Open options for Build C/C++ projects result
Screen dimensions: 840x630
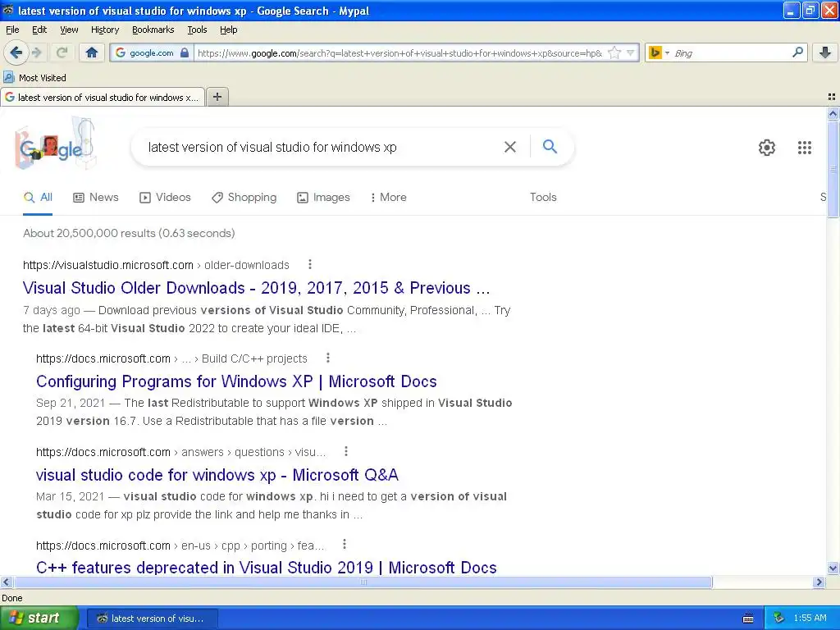click(x=328, y=358)
